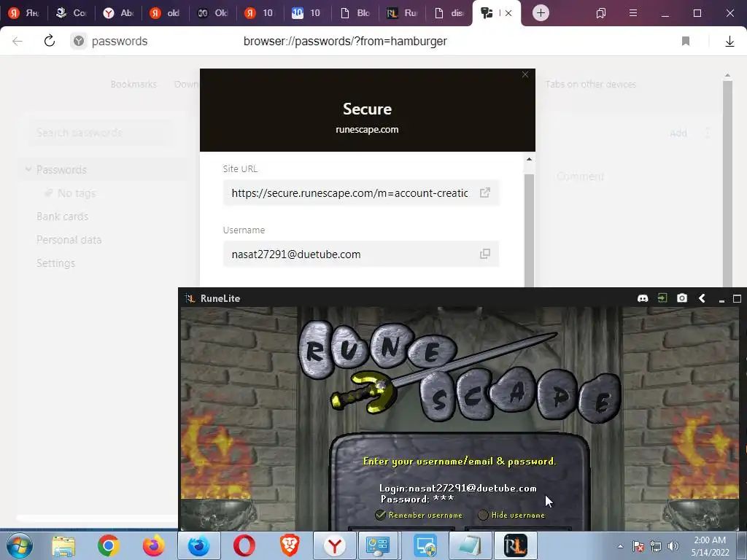Switch to the 'Ru' RuneLite tab
This screenshot has width=747, height=560.
(x=402, y=13)
